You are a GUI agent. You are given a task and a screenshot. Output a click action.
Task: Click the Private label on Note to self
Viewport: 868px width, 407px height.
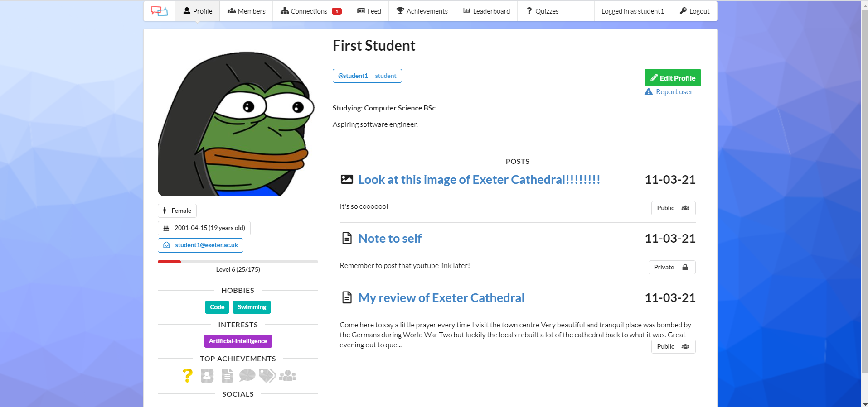pyautogui.click(x=672, y=267)
